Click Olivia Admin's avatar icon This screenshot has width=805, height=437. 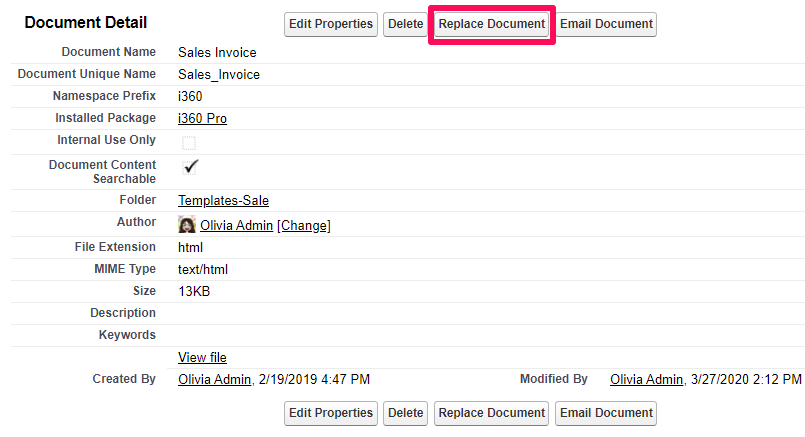[x=187, y=224]
